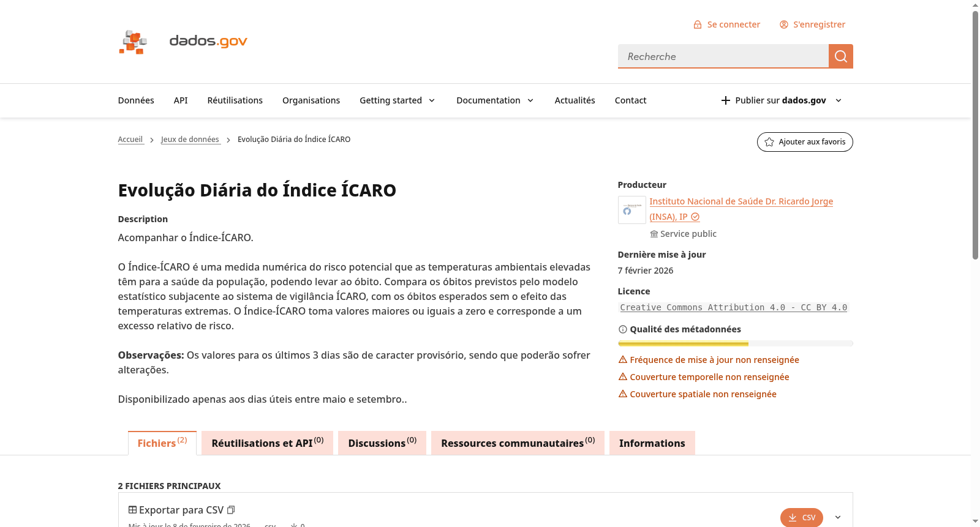Click the lock icon beside Se connecter
The height and width of the screenshot is (527, 980).
click(698, 24)
